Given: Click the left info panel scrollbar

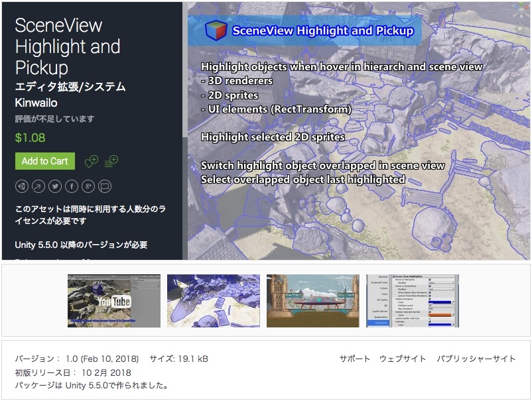Looking at the screenshot, I should pyautogui.click(x=185, y=70).
